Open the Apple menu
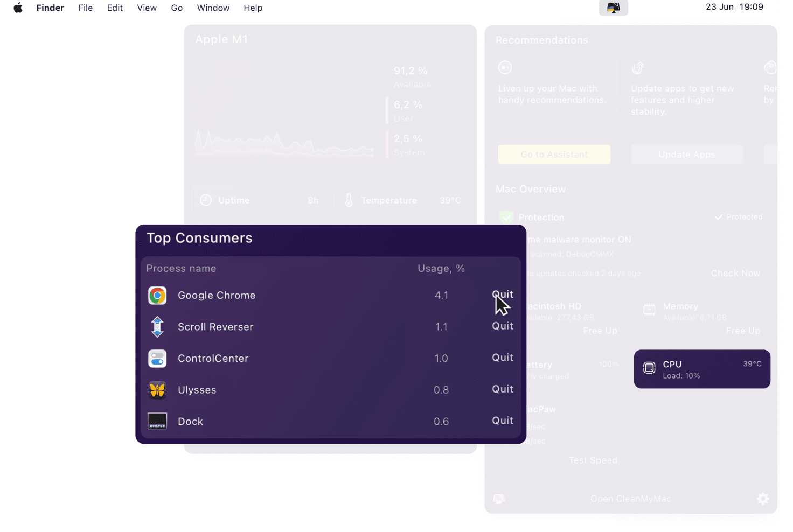Image resolution: width=793 pixels, height=532 pixels. tap(18, 8)
